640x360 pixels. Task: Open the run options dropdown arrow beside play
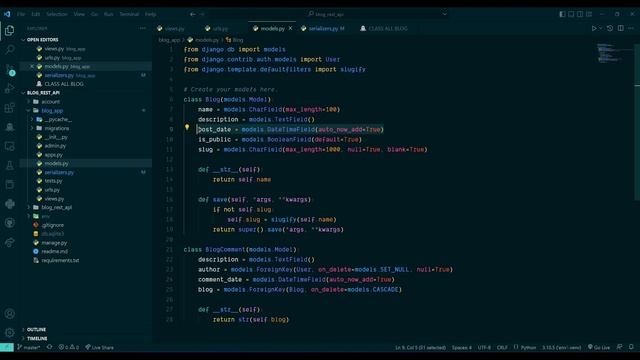[600, 29]
